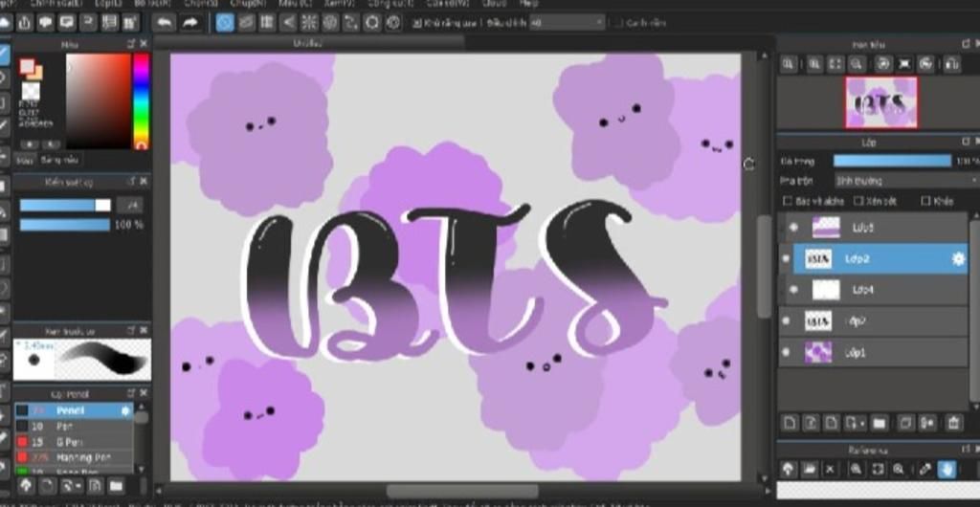Image resolution: width=980 pixels, height=507 pixels.
Task: Hide the Lớp1 layer
Action: [787, 352]
